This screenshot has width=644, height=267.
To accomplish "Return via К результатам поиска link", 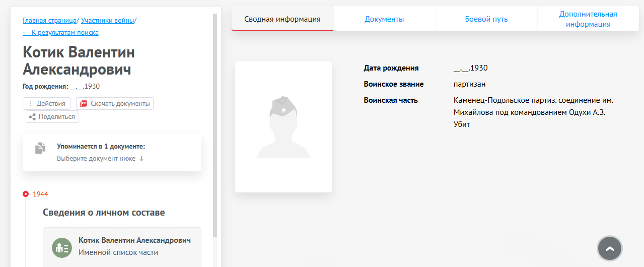I will (60, 32).
